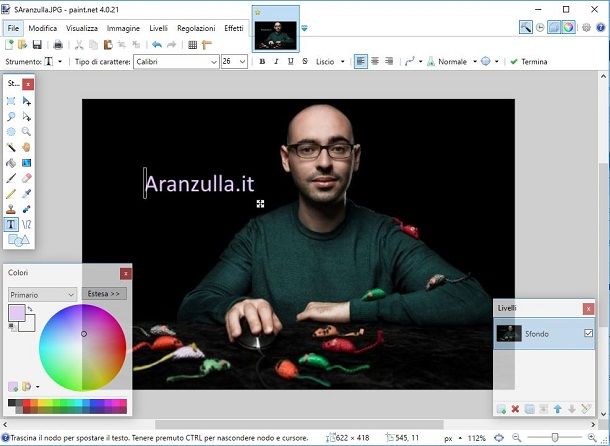Click the Termina button

tap(529, 61)
